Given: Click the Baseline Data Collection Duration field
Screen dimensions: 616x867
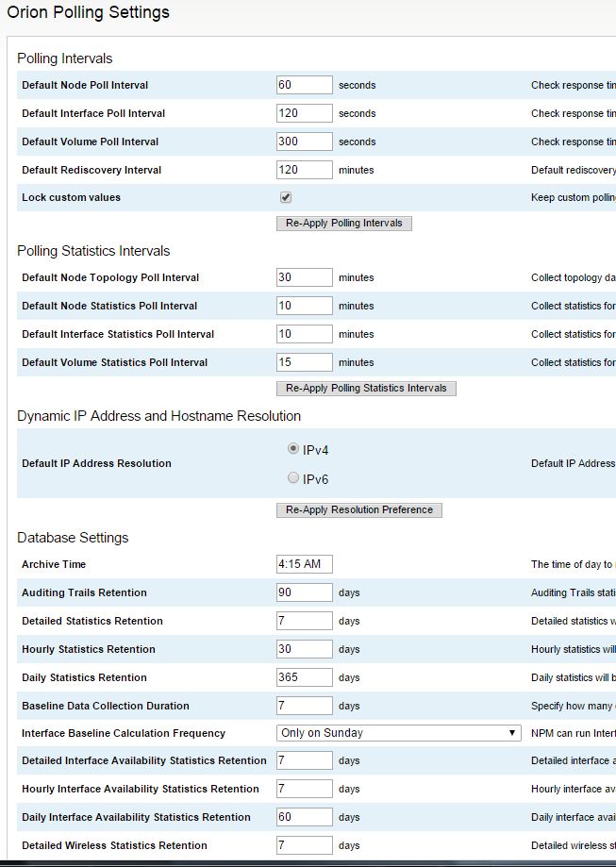Looking at the screenshot, I should 302,705.
